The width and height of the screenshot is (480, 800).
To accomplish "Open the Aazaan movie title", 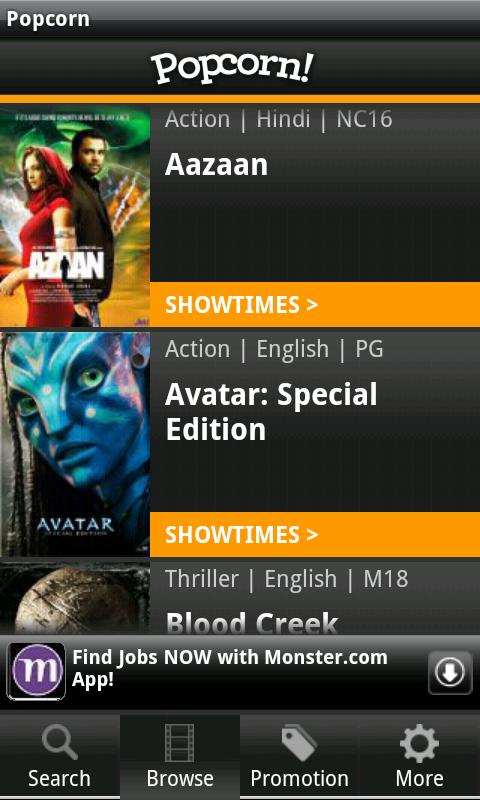I will tap(216, 165).
